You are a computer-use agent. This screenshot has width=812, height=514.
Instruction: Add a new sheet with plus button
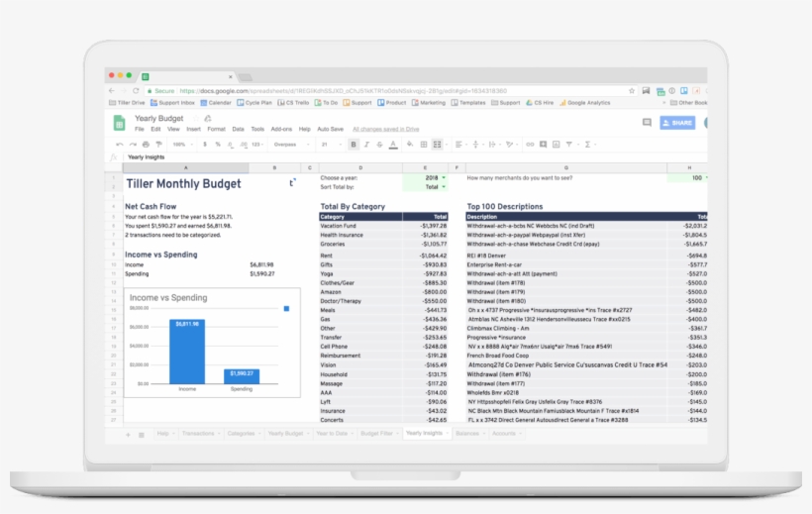tap(128, 434)
